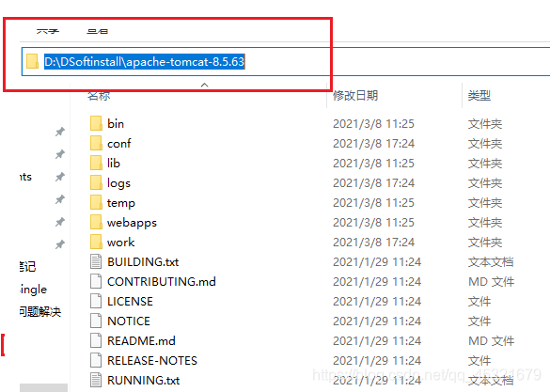Screen dimensions: 550x392
Task: Click the README.md file icon
Action: coord(96,341)
